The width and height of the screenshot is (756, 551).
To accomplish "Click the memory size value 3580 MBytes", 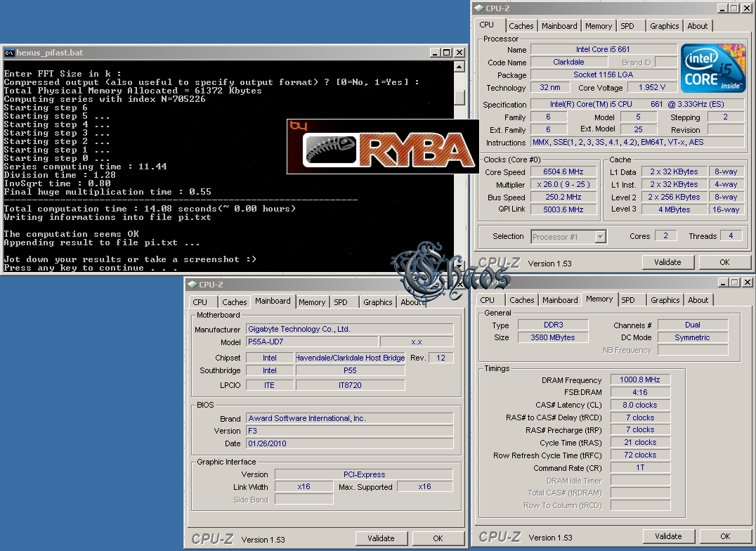I will coord(553,337).
